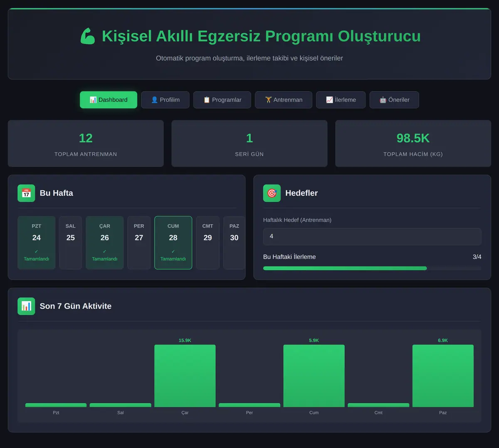Select the ÇAR 26 day card

click(105, 243)
